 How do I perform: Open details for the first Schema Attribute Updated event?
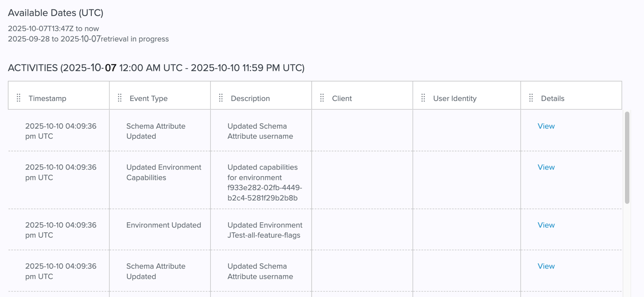tap(546, 126)
